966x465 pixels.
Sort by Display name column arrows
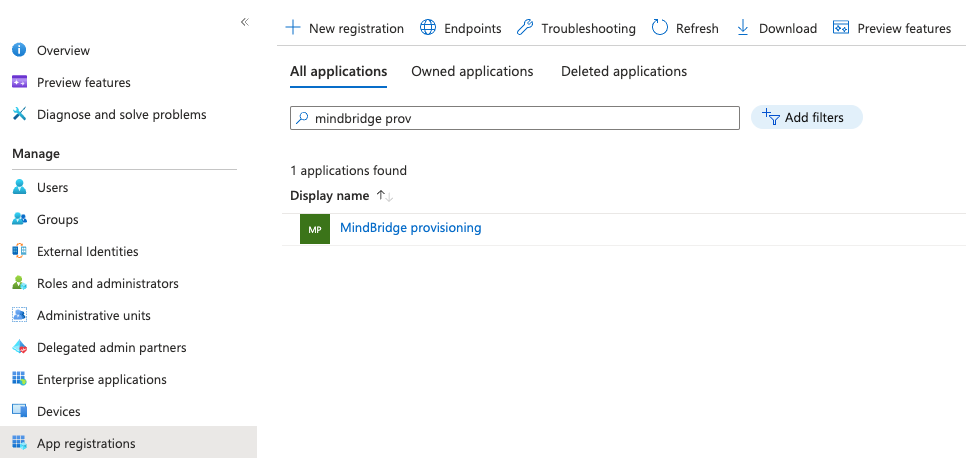coord(385,195)
